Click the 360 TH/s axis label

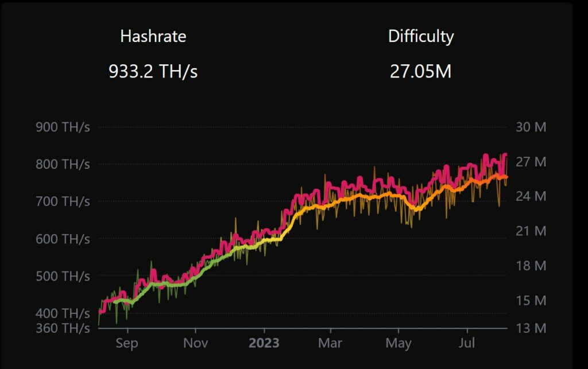pyautogui.click(x=63, y=328)
